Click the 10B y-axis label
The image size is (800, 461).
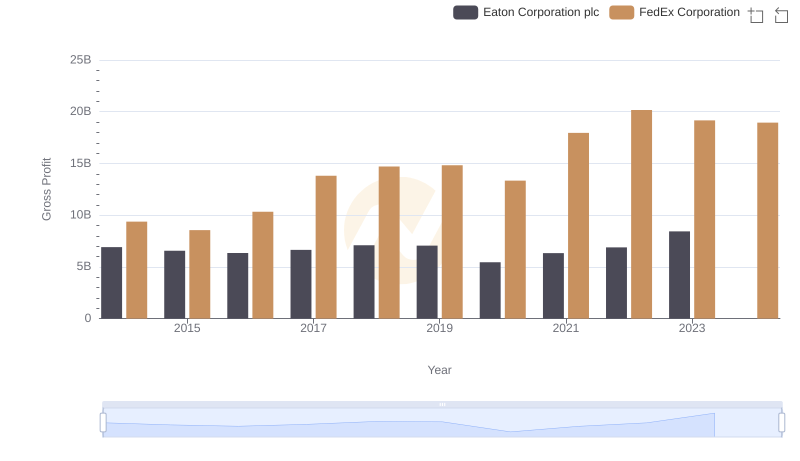pyautogui.click(x=81, y=215)
